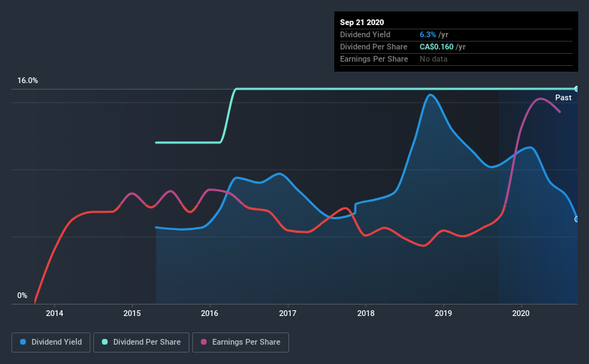Screen dimensions: 589x364
Task: Select the 2015 x-axis label
Action: pyautogui.click(x=132, y=313)
